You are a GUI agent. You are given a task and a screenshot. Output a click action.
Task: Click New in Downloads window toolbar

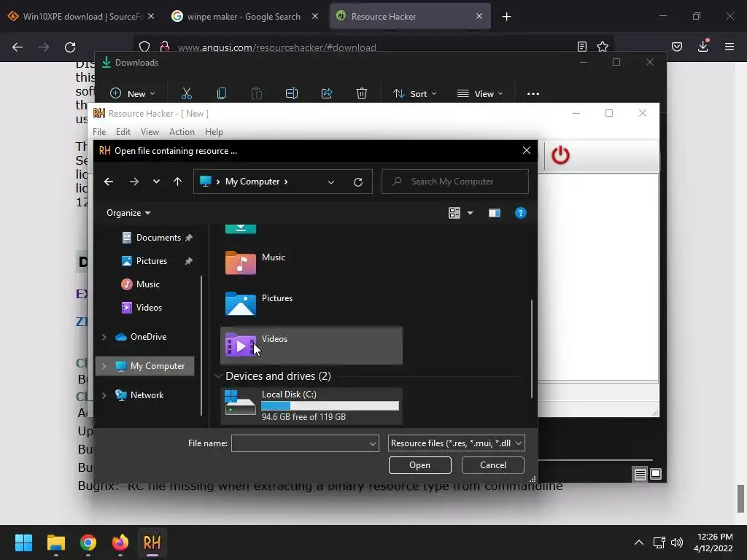pos(133,94)
